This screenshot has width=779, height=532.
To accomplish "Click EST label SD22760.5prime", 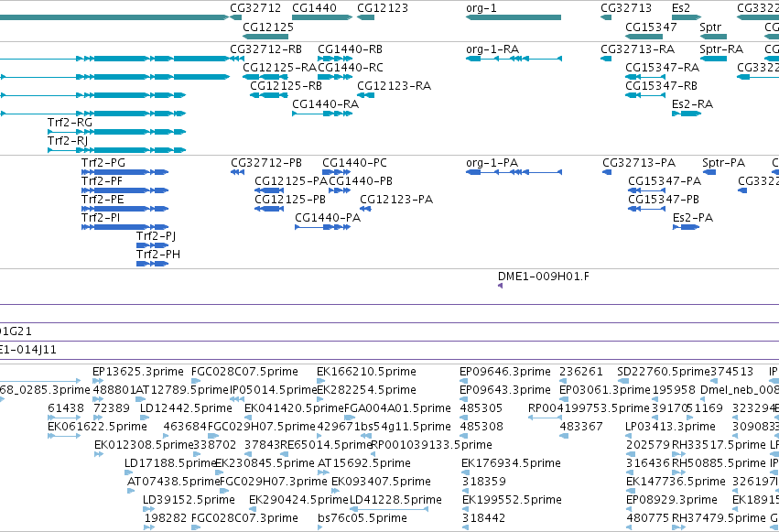I will 664,372.
